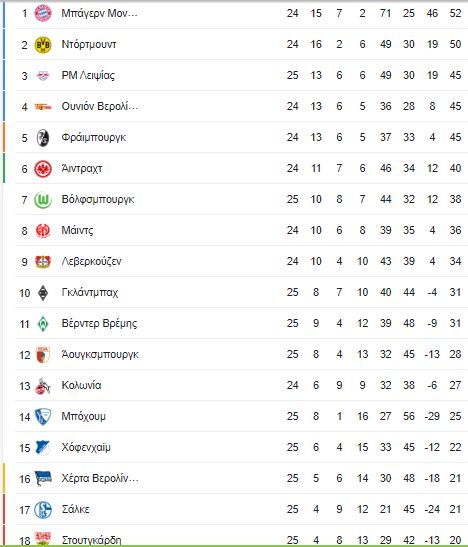
Task: Click the Borussia Dortmund BVB logo
Action: click(x=43, y=45)
